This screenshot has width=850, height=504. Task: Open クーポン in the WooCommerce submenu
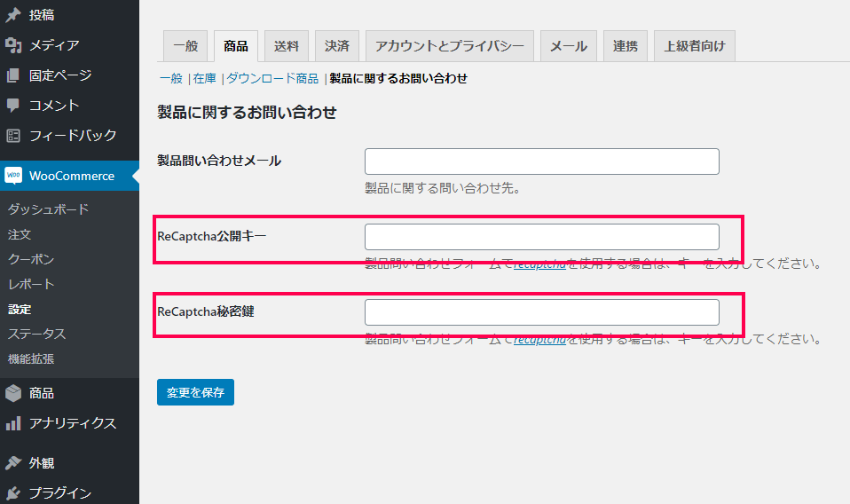(31, 259)
